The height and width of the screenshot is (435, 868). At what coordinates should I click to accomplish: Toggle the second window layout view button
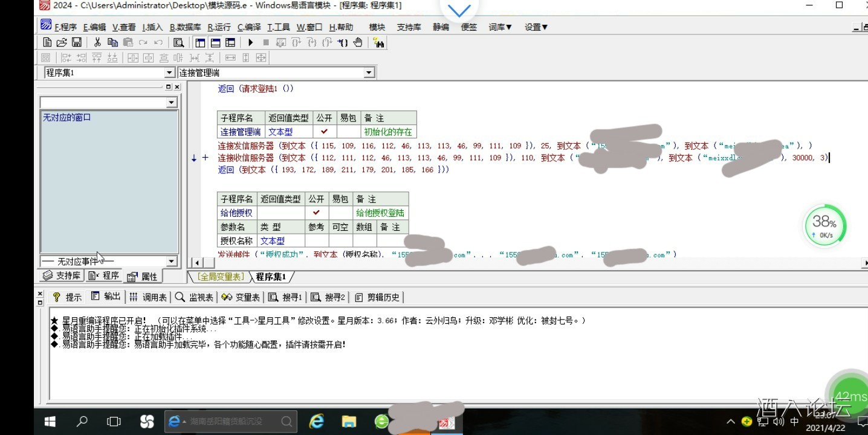click(215, 42)
